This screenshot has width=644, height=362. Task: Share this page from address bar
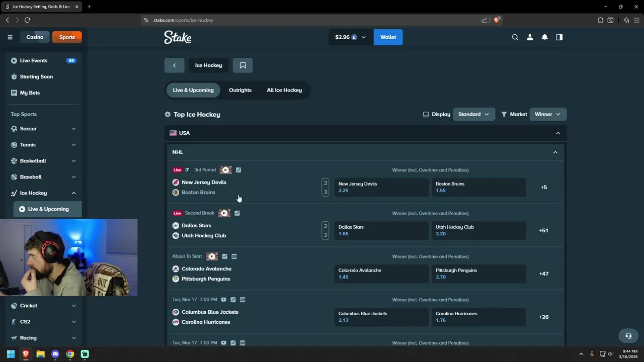(485, 20)
